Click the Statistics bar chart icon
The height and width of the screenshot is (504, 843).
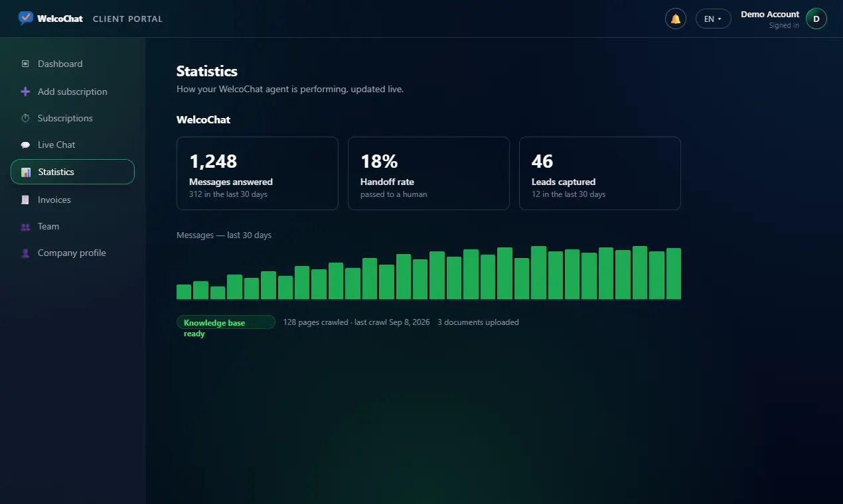click(x=26, y=172)
